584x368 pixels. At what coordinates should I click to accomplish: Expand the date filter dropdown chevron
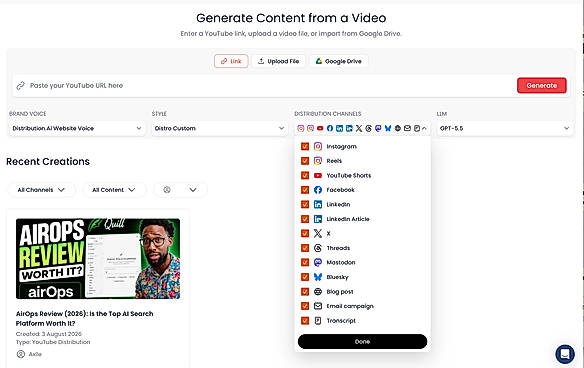pyautogui.click(x=193, y=190)
